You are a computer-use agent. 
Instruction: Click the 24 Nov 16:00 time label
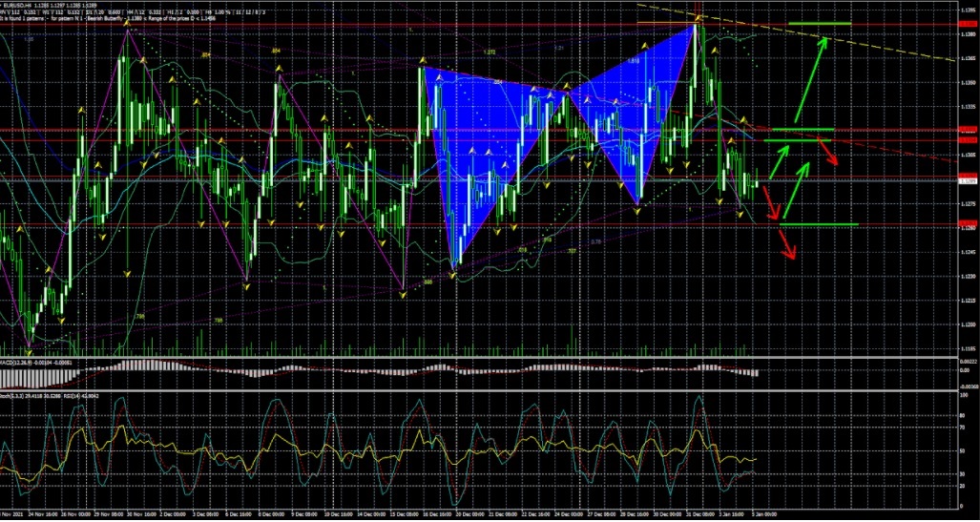43,514
